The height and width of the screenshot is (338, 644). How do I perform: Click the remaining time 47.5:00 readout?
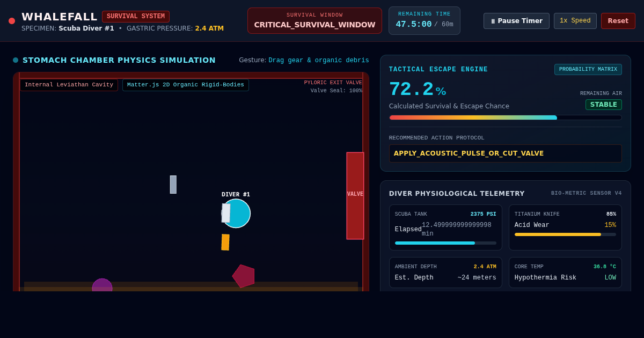click(414, 24)
